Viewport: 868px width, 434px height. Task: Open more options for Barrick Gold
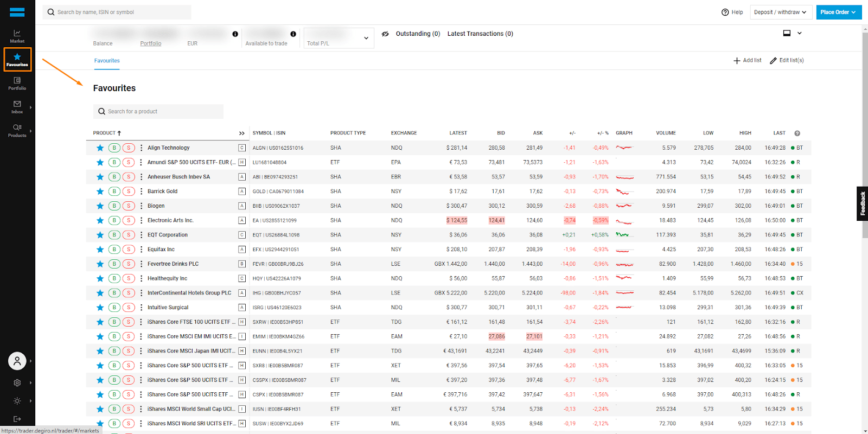pos(141,191)
